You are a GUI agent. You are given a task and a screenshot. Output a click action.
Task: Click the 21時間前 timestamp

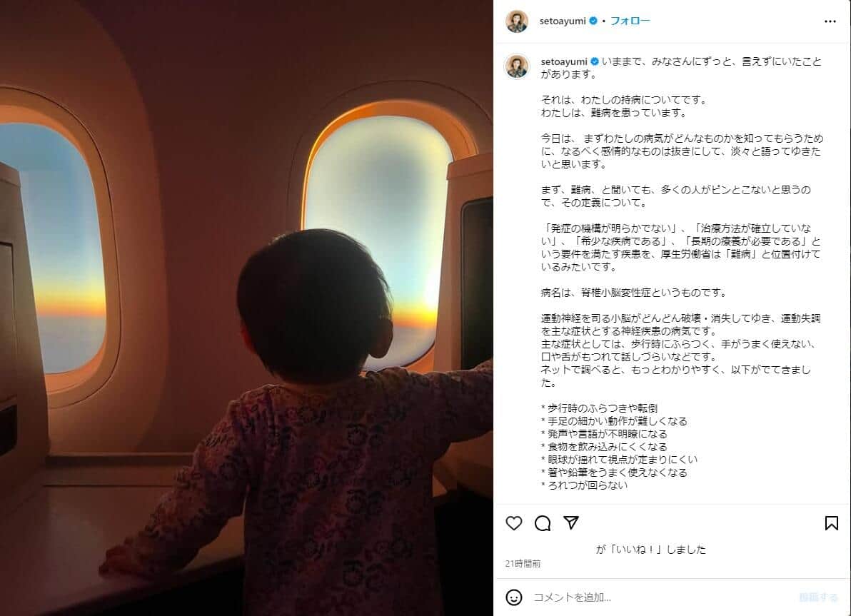click(x=523, y=563)
